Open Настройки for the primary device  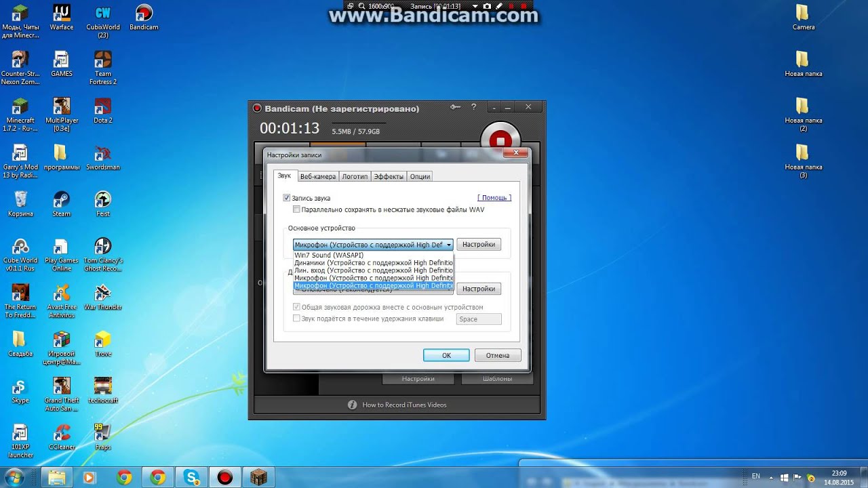click(479, 245)
